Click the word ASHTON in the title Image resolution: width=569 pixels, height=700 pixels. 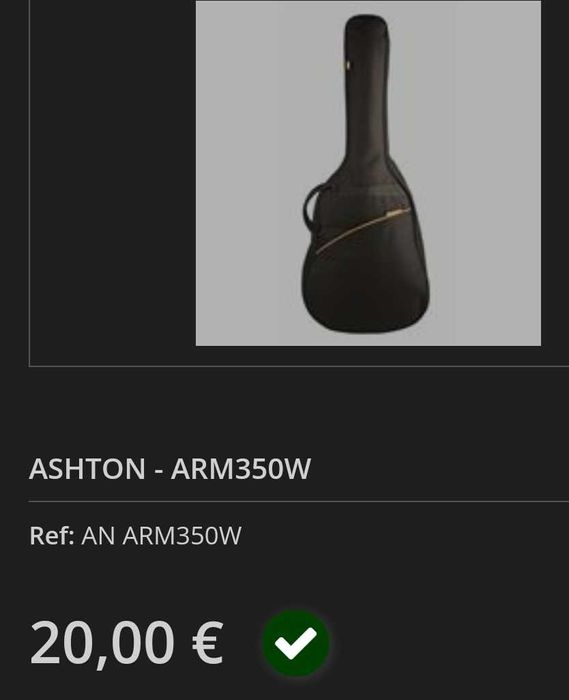point(87,469)
